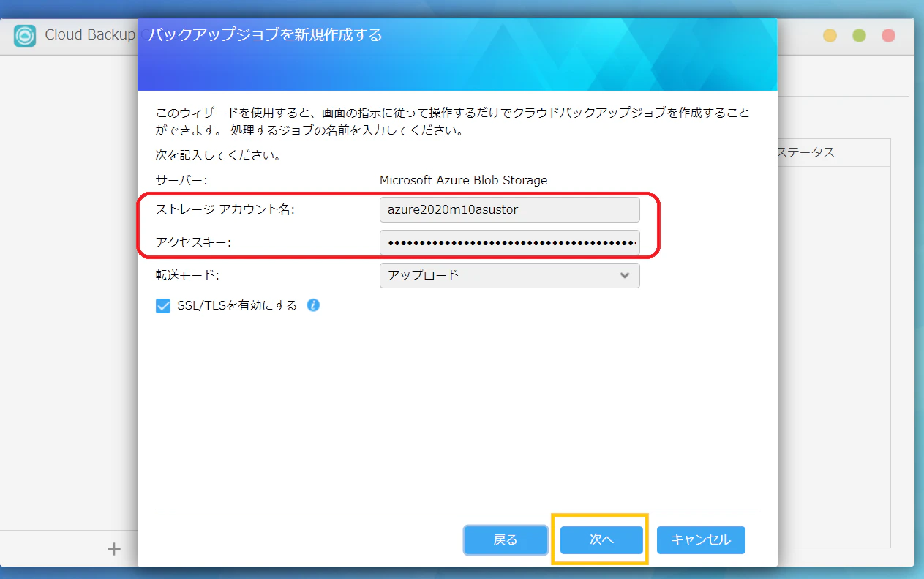The height and width of the screenshot is (579, 924).
Task: Click the ストレージ アカウント名 input field
Action: [509, 209]
